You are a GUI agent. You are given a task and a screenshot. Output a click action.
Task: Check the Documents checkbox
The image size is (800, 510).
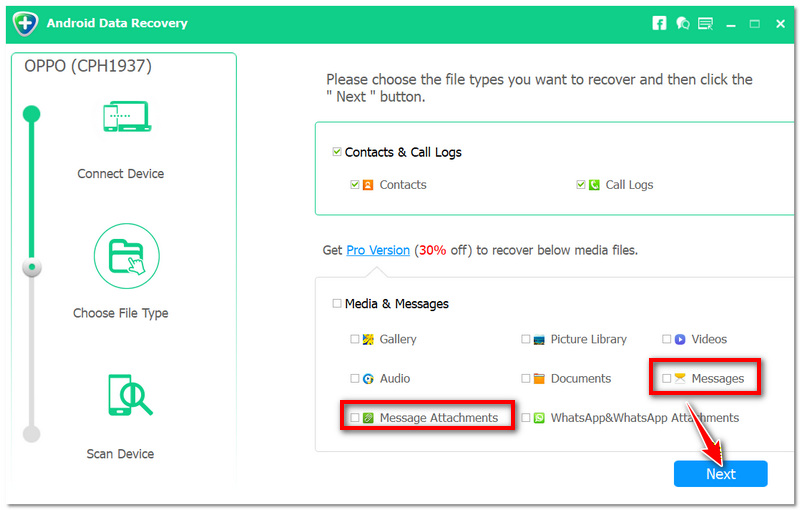point(526,378)
